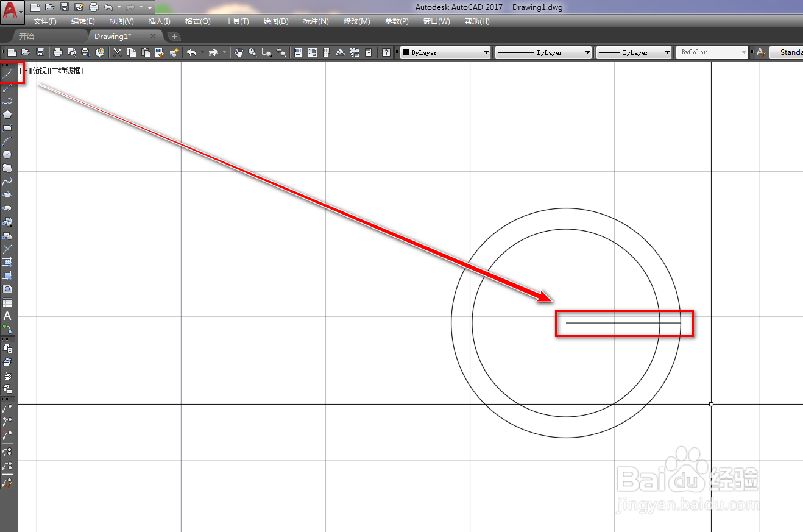This screenshot has width=803, height=532.
Task: Click the Copy icon in the Standard toolbar
Action: pyautogui.click(x=132, y=52)
